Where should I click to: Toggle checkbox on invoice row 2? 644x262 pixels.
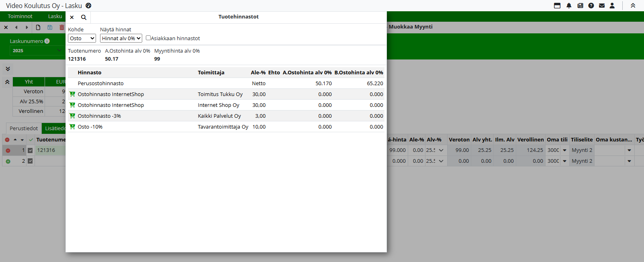(x=30, y=161)
